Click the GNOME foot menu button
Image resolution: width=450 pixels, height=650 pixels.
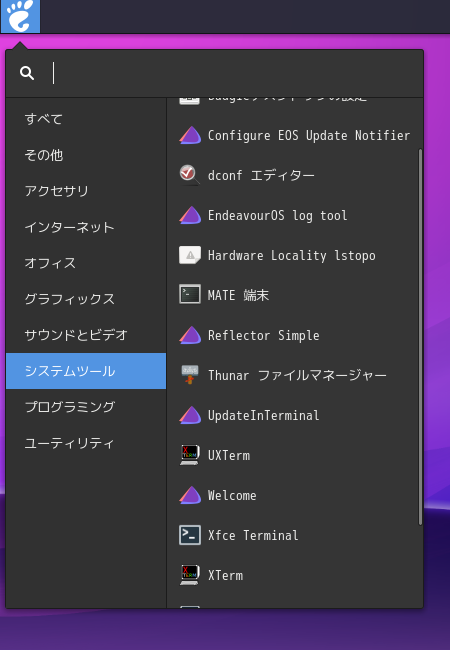coord(20,16)
